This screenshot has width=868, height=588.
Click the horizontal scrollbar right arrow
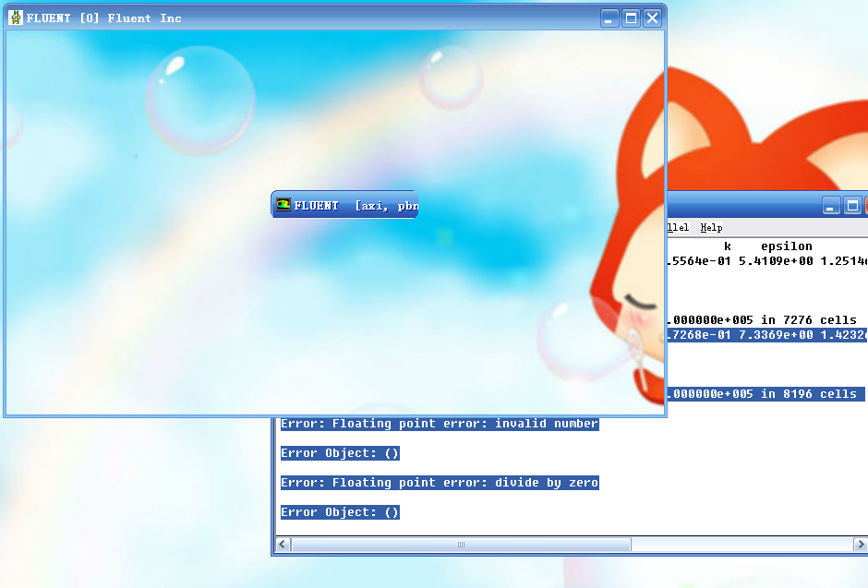(859, 545)
